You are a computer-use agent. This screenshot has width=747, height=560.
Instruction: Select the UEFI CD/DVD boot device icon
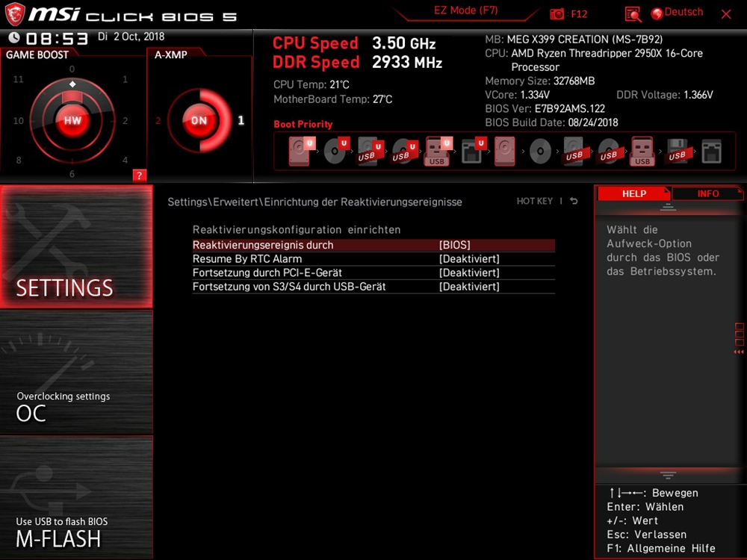pyautogui.click(x=336, y=151)
